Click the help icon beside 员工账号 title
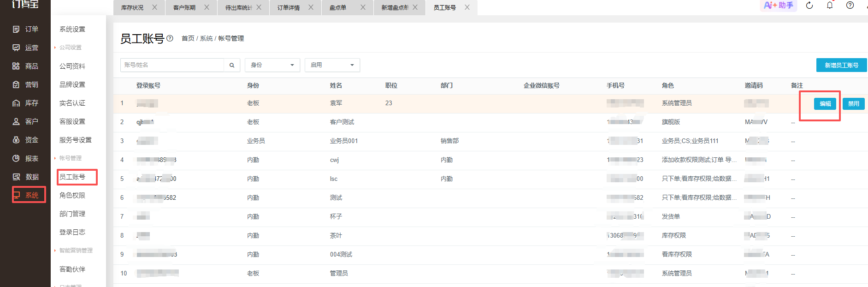Image resolution: width=868 pixels, height=287 pixels. click(x=170, y=38)
